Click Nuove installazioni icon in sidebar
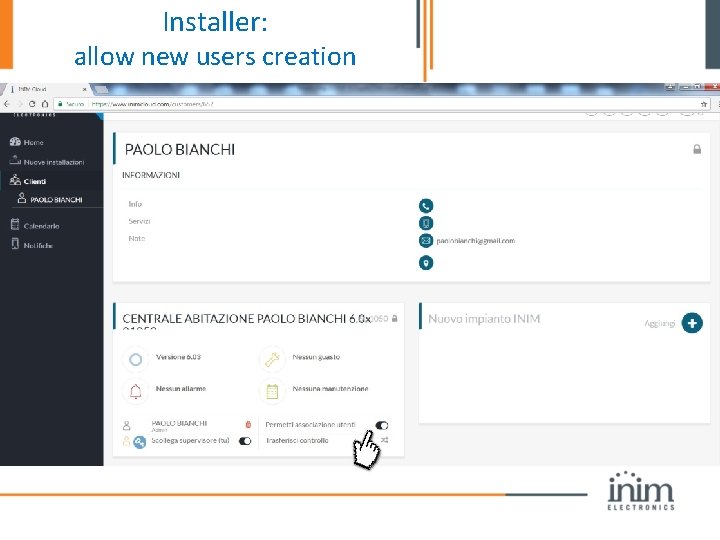 [15, 160]
